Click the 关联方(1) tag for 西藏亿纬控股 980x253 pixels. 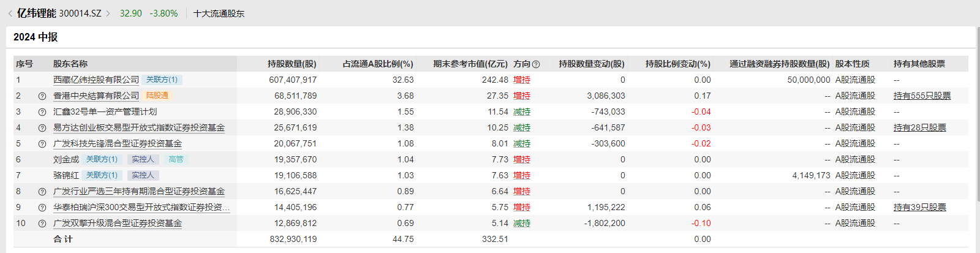(162, 80)
